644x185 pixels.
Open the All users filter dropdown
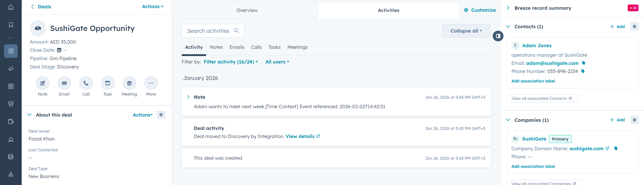(277, 62)
